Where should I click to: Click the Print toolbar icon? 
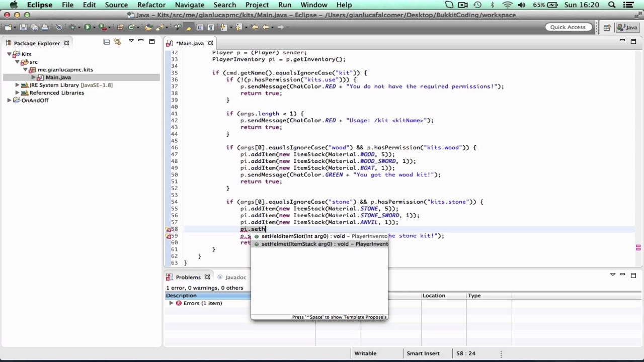pos(45,27)
